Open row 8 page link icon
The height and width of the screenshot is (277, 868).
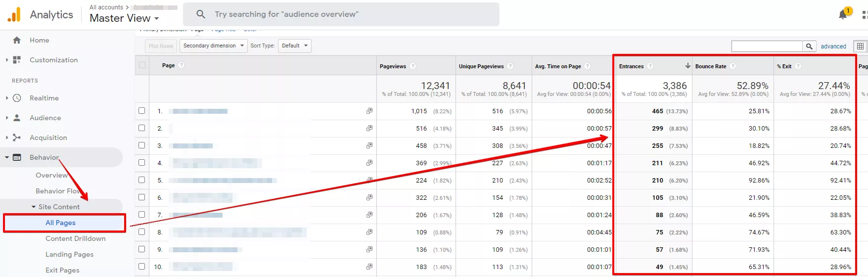369,232
